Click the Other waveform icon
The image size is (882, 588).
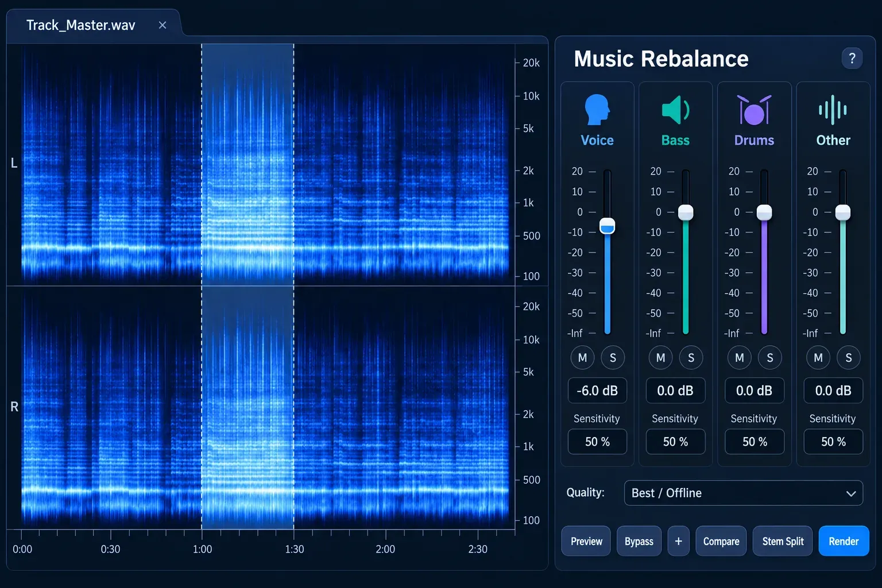(833, 110)
